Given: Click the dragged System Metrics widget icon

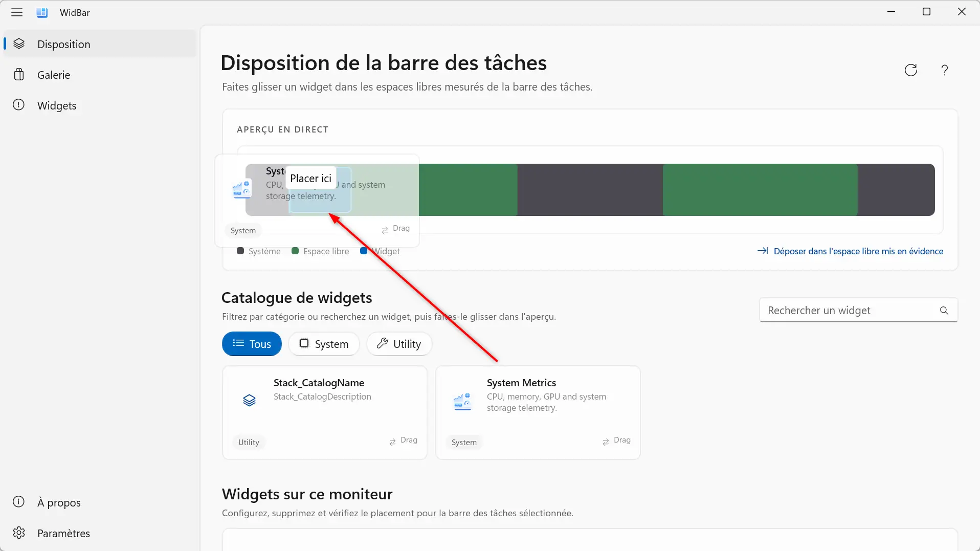Looking at the screenshot, I should (x=241, y=189).
